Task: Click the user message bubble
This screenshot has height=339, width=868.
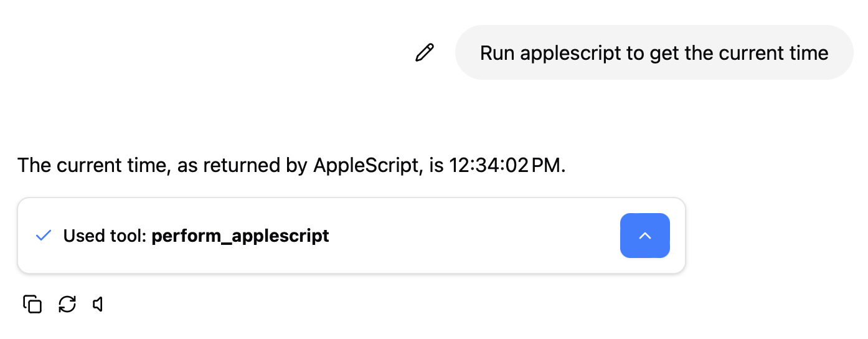Action: 654,53
